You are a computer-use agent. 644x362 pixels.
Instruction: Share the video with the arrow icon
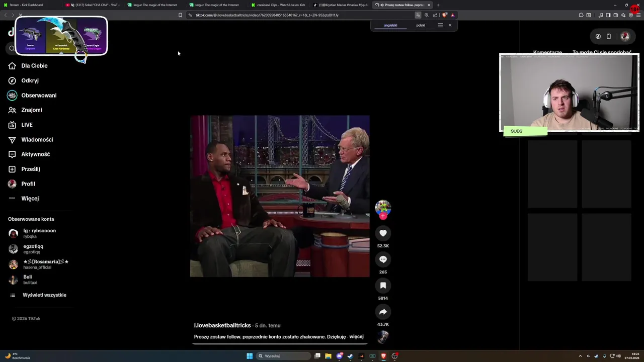[x=383, y=312]
